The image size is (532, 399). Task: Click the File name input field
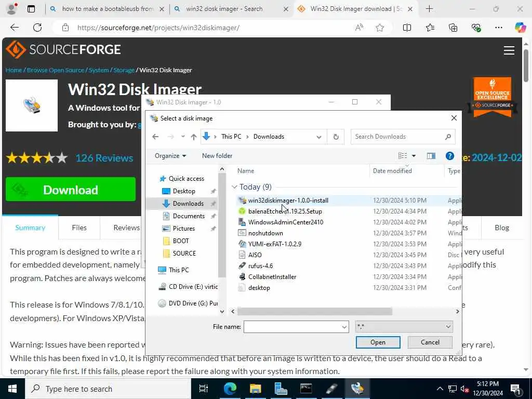tap(292, 327)
